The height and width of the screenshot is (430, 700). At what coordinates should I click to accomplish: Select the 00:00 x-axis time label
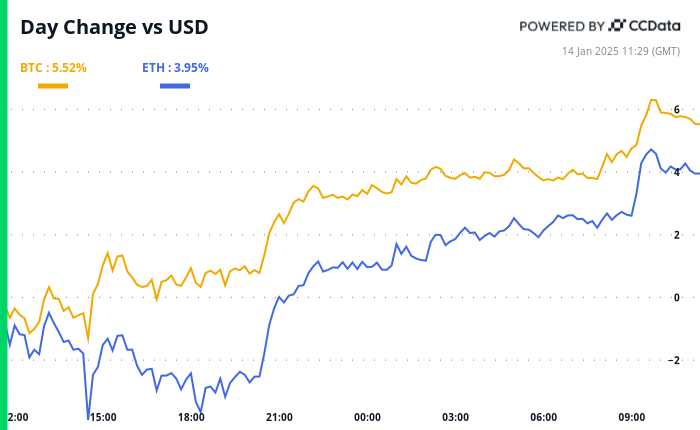[367, 416]
